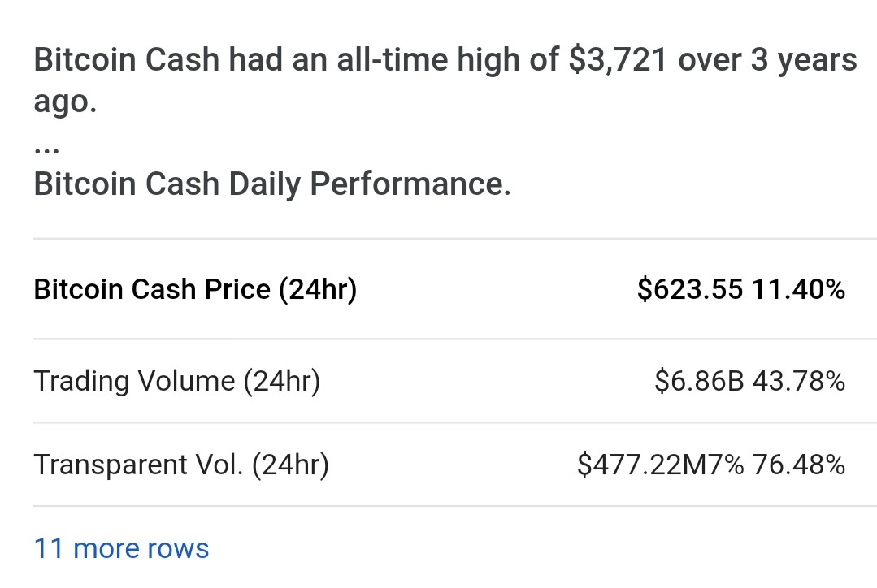Click the 76.48% transparent volume change
This screenshot has height=588, width=877.
point(799,465)
